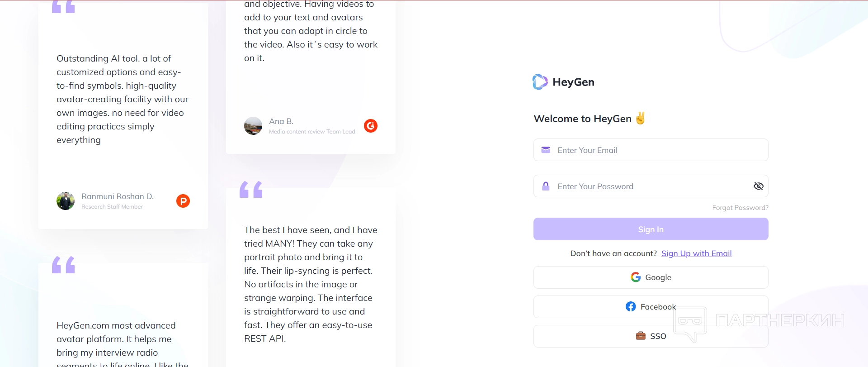Image resolution: width=868 pixels, height=367 pixels.
Task: Toggle password visibility eye icon
Action: [759, 186]
